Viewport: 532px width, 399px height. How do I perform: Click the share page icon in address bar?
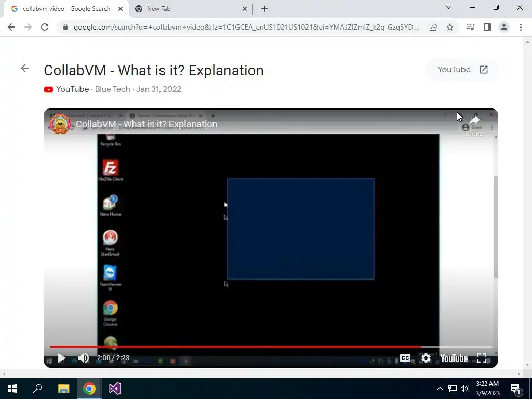coord(433,27)
